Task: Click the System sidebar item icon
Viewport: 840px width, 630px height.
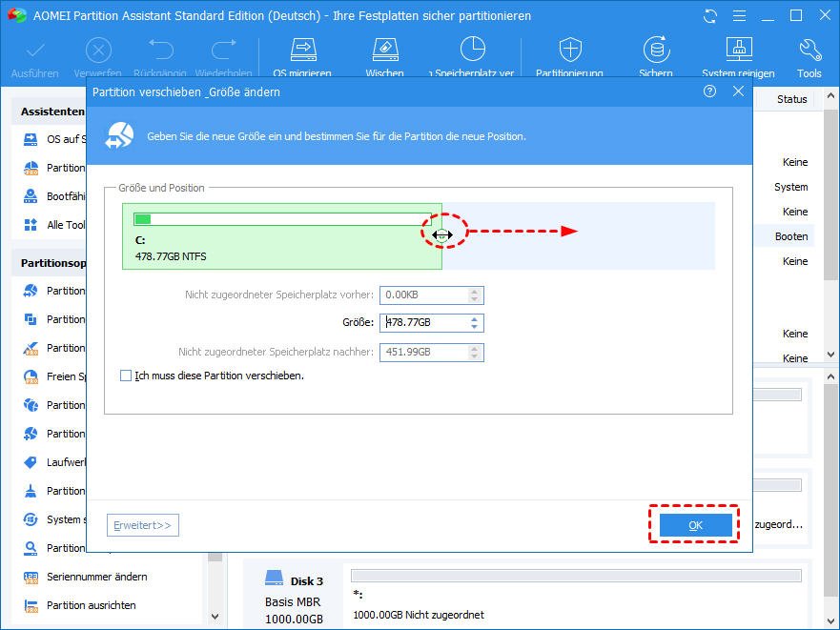Action: coord(31,519)
